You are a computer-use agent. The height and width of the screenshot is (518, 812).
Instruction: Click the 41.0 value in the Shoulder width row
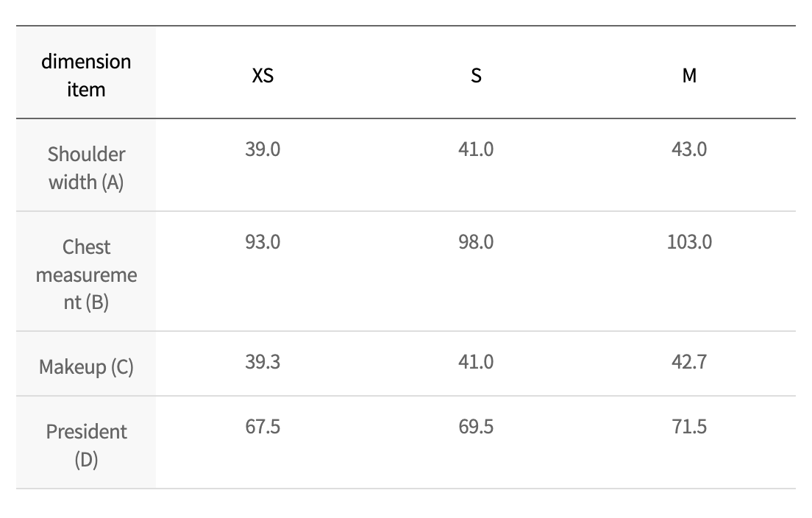tap(476, 149)
